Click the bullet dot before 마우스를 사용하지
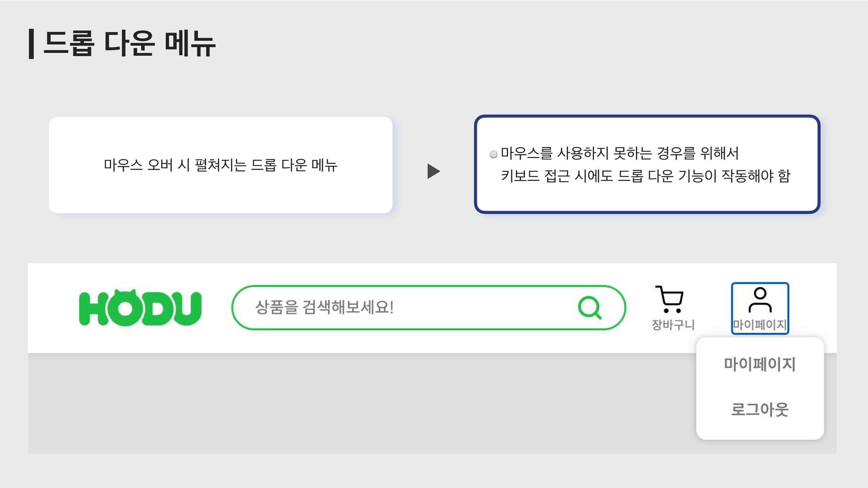Screen dimensions: 868x488 (x=493, y=155)
